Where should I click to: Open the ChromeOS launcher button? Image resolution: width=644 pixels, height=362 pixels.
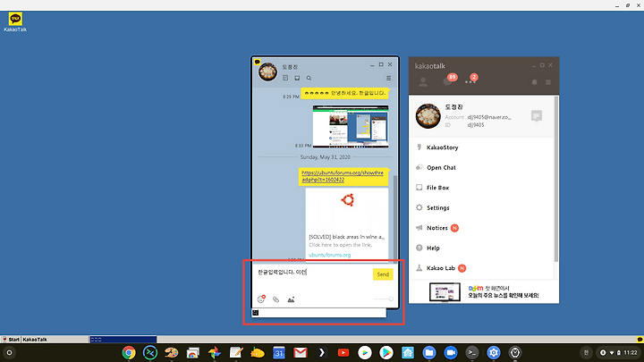coord(9,352)
